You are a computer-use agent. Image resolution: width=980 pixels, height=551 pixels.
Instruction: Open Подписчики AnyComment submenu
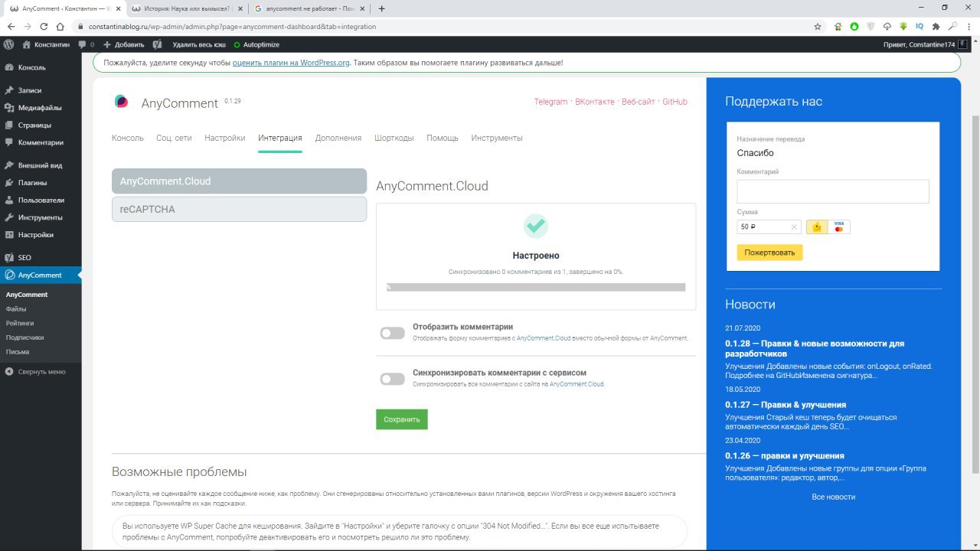24,337
